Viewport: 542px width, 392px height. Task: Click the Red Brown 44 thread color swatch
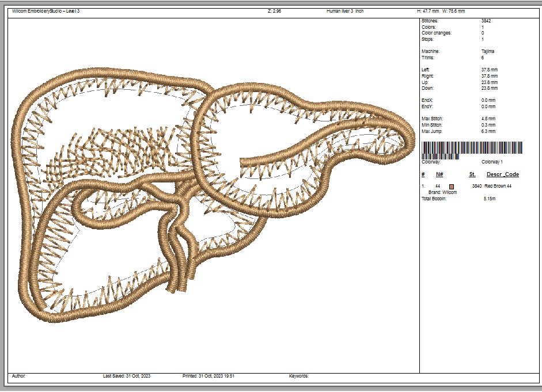(x=452, y=187)
